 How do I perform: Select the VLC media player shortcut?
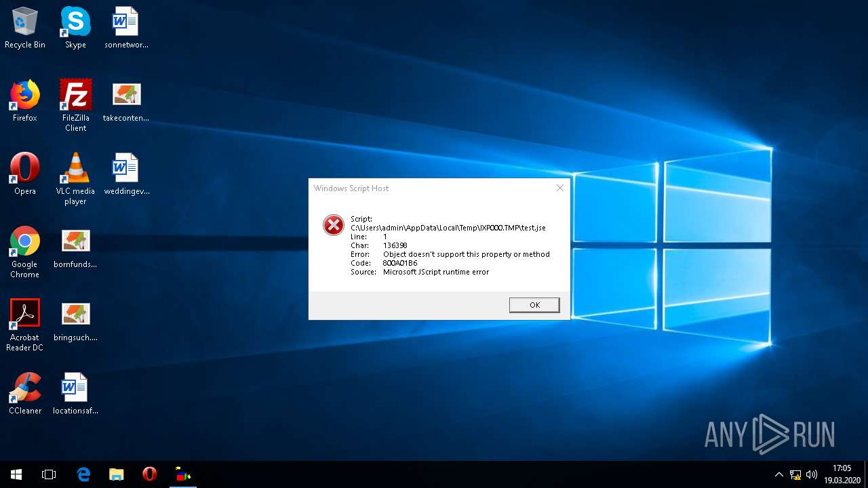coord(75,179)
